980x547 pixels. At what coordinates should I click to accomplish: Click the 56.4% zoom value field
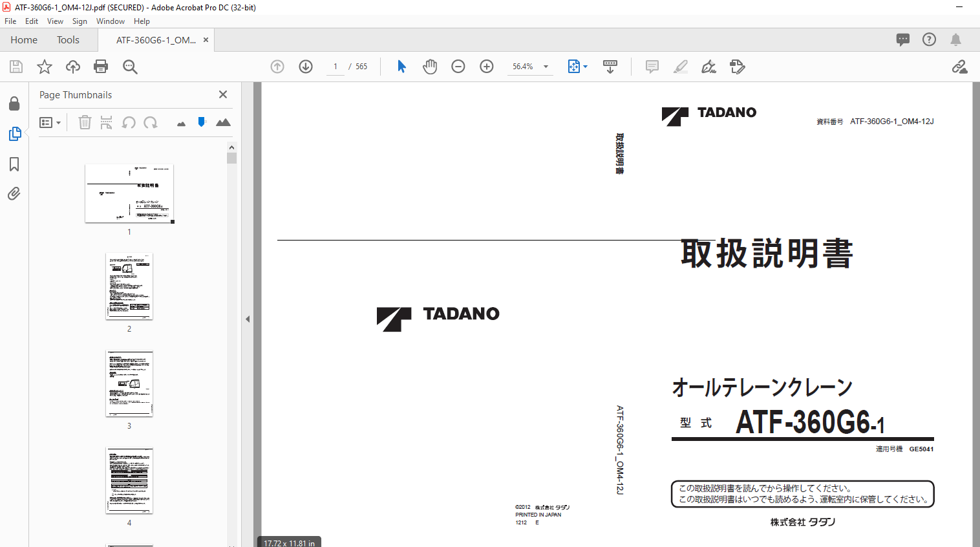pyautogui.click(x=523, y=67)
